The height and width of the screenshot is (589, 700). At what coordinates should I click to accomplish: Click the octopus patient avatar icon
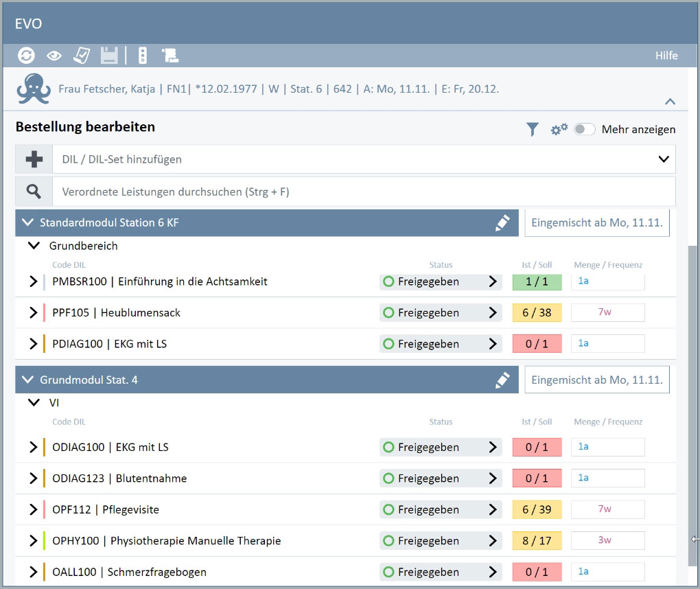tap(34, 89)
